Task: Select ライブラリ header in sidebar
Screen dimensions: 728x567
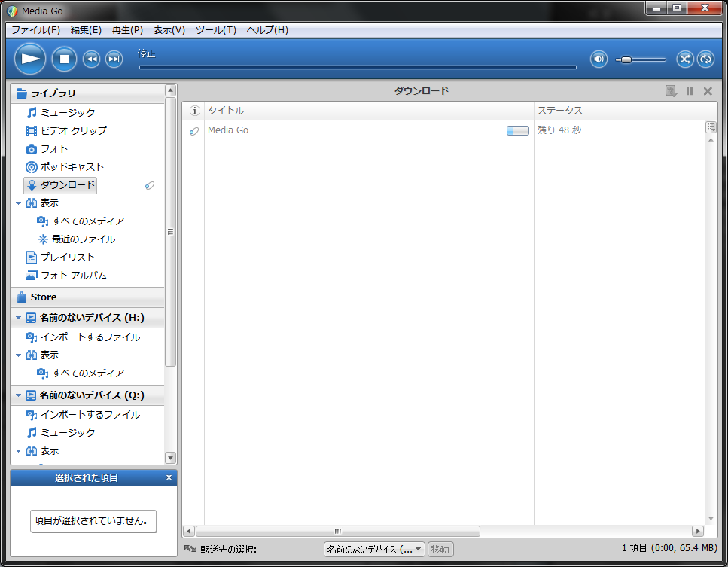Action: 87,93
